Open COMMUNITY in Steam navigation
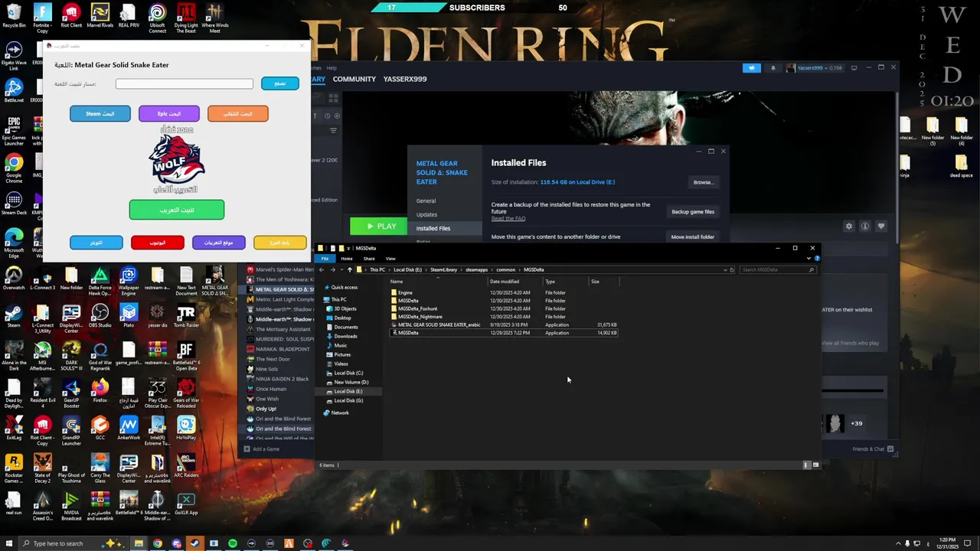 354,79
